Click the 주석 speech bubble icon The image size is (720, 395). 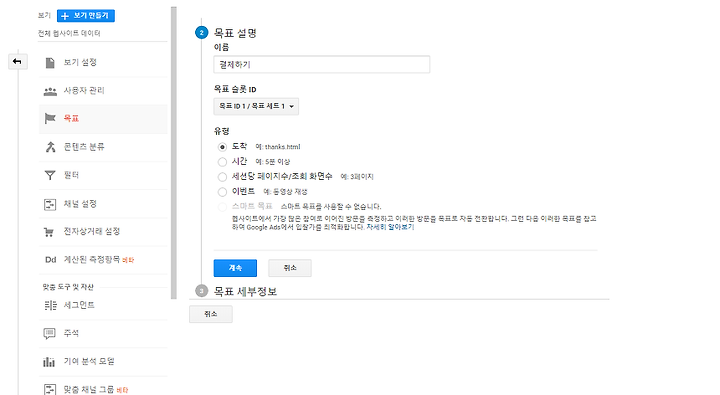pos(49,333)
